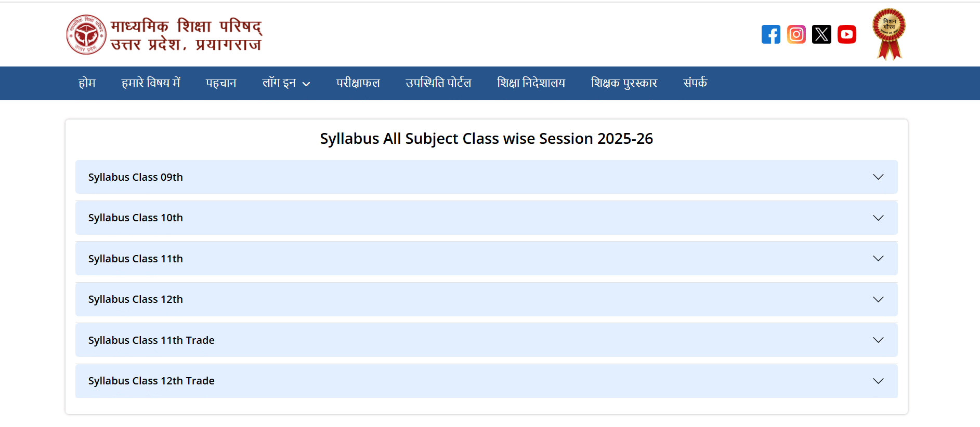
Task: Expand the Syllabus Class 09th chevron
Action: 878,177
